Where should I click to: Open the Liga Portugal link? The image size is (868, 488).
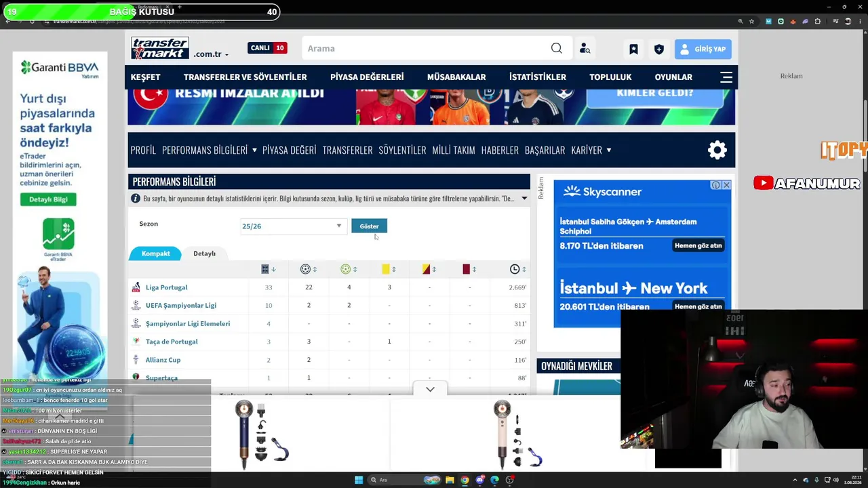point(166,287)
